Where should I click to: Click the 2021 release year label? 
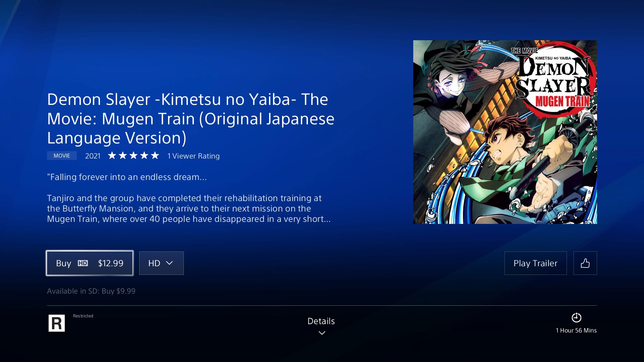pyautogui.click(x=93, y=156)
